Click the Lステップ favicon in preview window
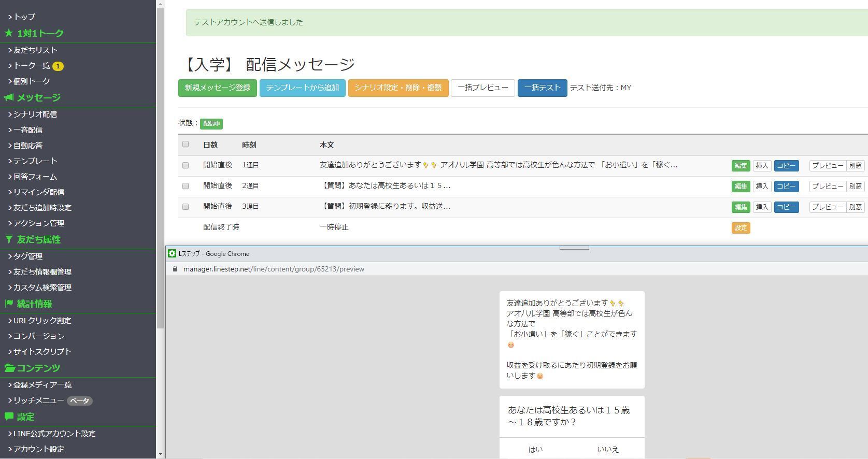Image resolution: width=868 pixels, height=459 pixels. pyautogui.click(x=172, y=254)
